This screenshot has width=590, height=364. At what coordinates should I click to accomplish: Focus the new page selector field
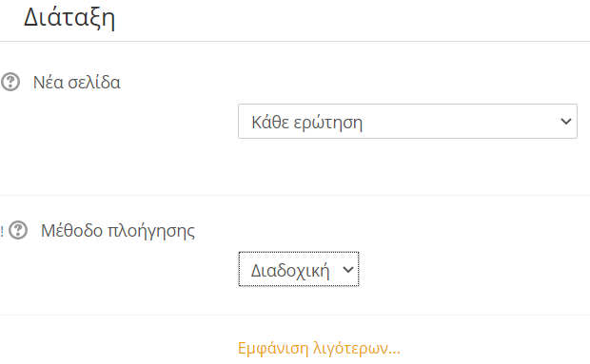407,122
